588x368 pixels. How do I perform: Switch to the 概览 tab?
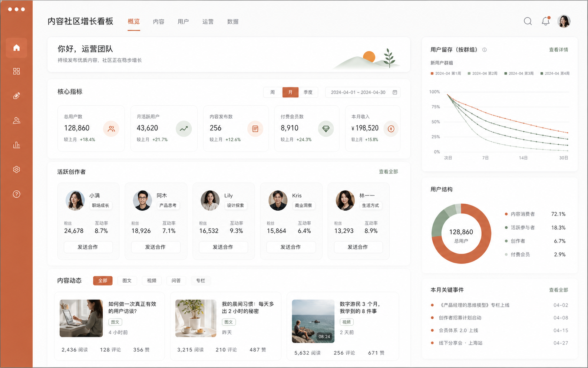[134, 22]
